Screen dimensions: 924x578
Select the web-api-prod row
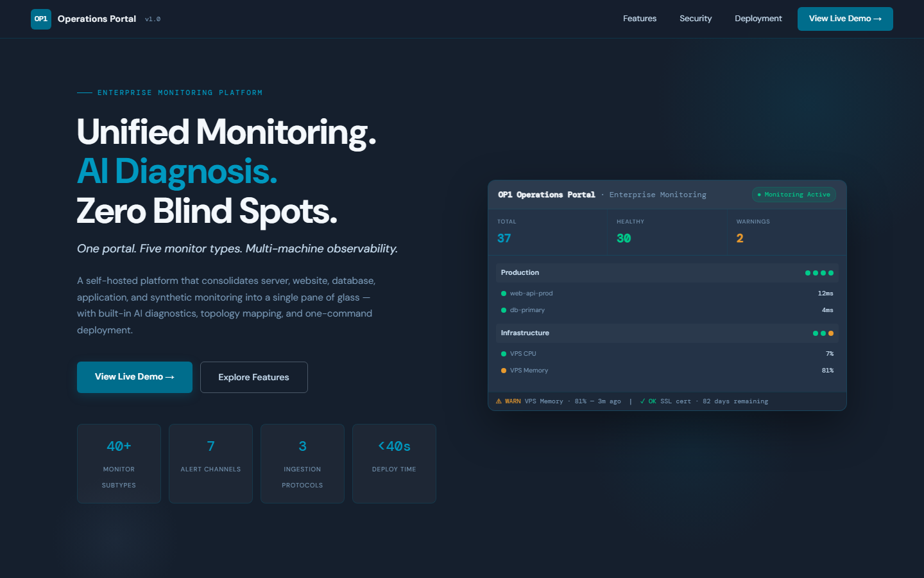click(x=667, y=293)
